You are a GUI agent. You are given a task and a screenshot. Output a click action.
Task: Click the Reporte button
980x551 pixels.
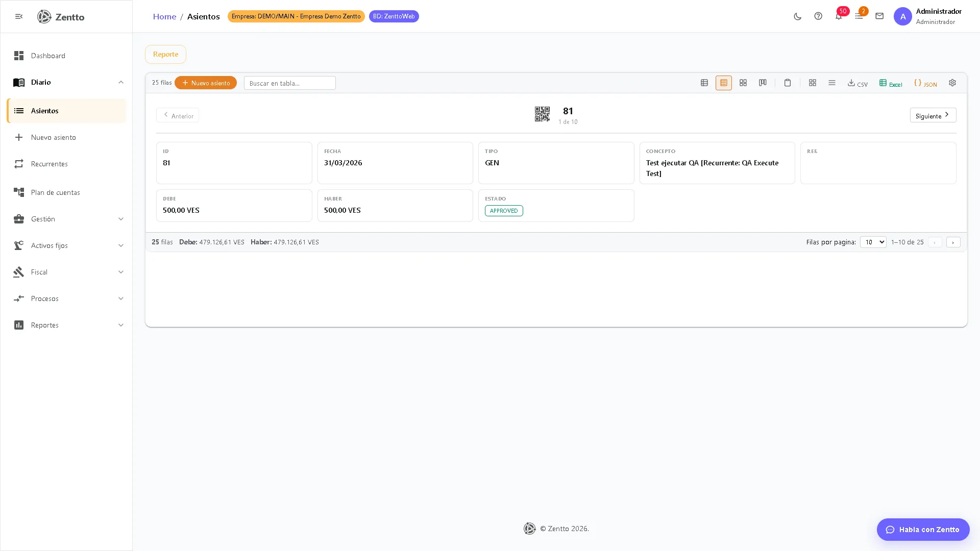165,54
